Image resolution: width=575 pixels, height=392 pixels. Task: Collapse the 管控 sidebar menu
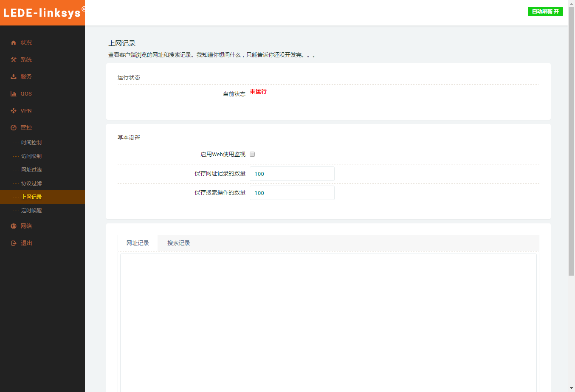26,128
